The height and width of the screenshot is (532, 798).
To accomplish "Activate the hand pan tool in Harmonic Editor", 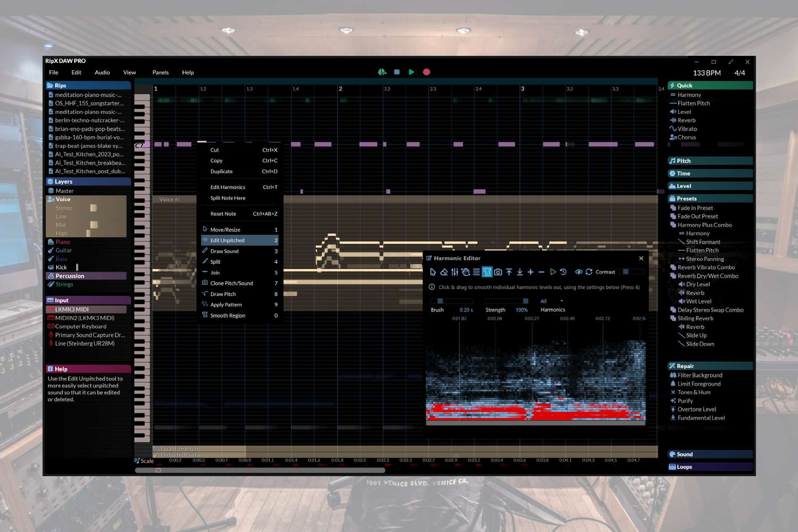I will click(x=466, y=272).
